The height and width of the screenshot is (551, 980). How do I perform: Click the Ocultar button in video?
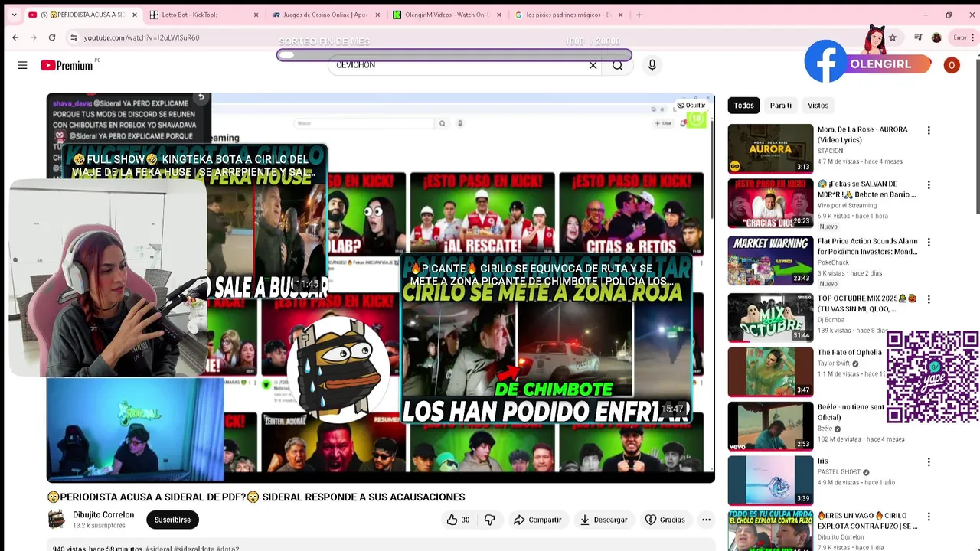691,106
